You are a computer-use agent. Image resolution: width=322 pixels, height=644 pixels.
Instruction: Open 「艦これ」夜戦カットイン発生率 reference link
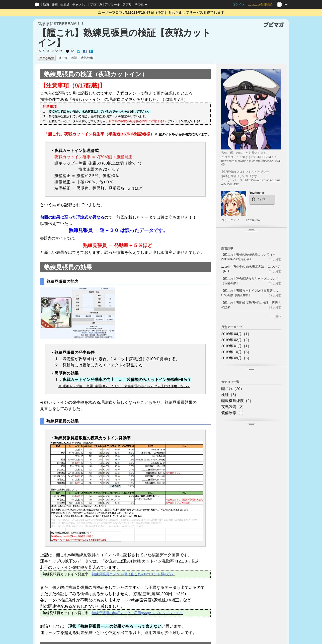[74, 134]
